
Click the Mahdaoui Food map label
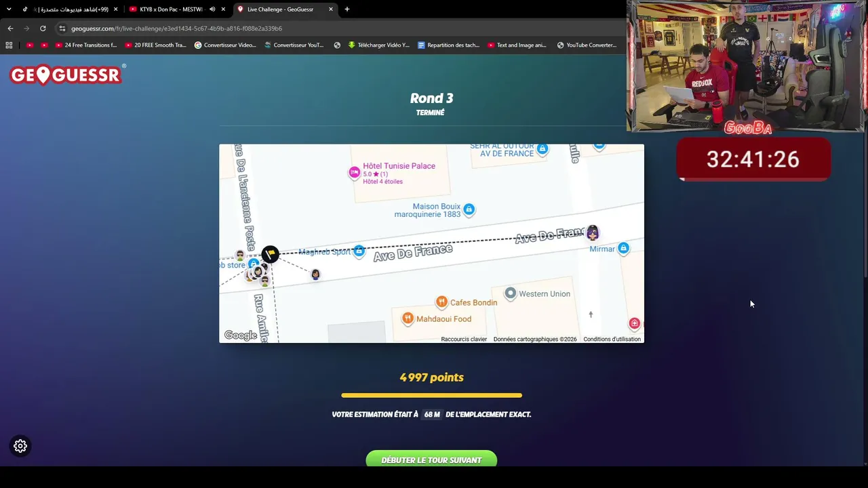tap(443, 319)
